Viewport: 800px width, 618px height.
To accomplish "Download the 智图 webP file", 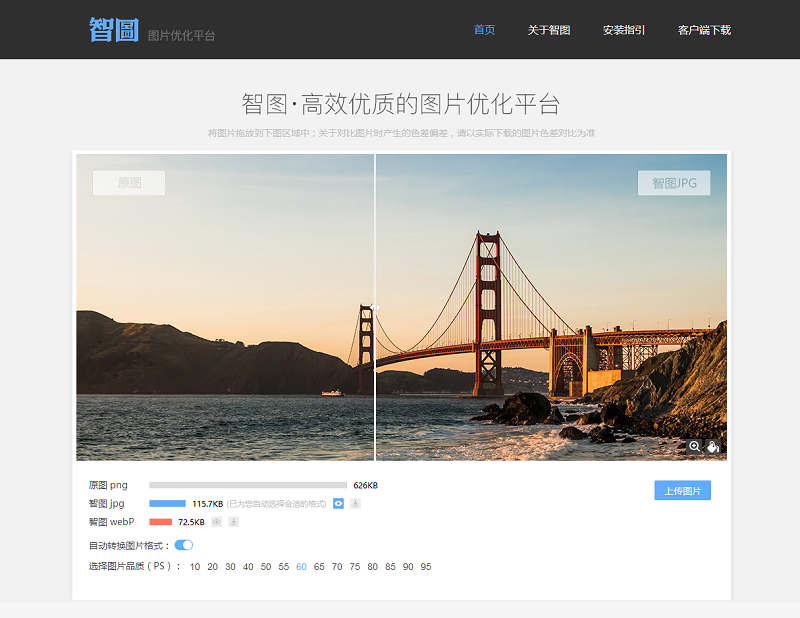I will coord(233,521).
